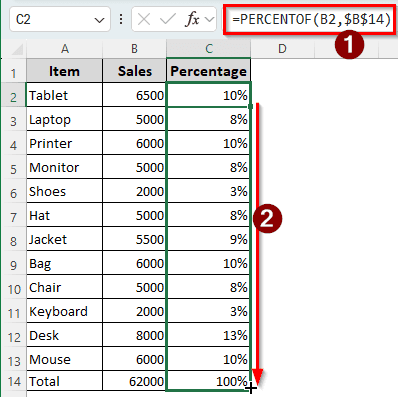
Task: Click the 8000 sales value for Desk
Action: [x=134, y=335]
